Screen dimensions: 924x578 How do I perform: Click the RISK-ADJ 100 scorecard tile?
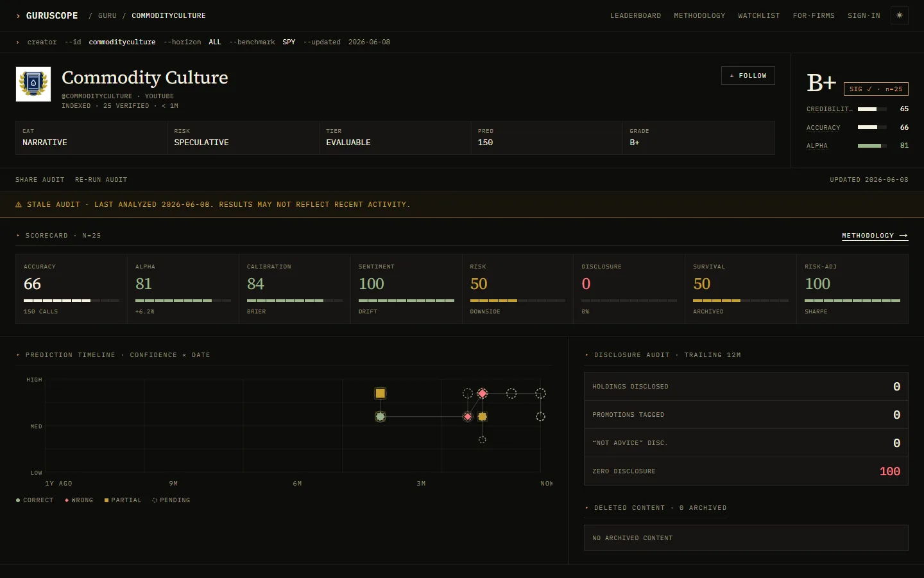tap(852, 288)
